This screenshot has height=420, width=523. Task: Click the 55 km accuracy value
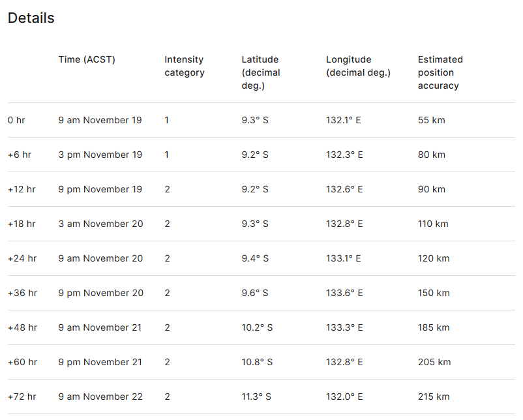(x=432, y=120)
